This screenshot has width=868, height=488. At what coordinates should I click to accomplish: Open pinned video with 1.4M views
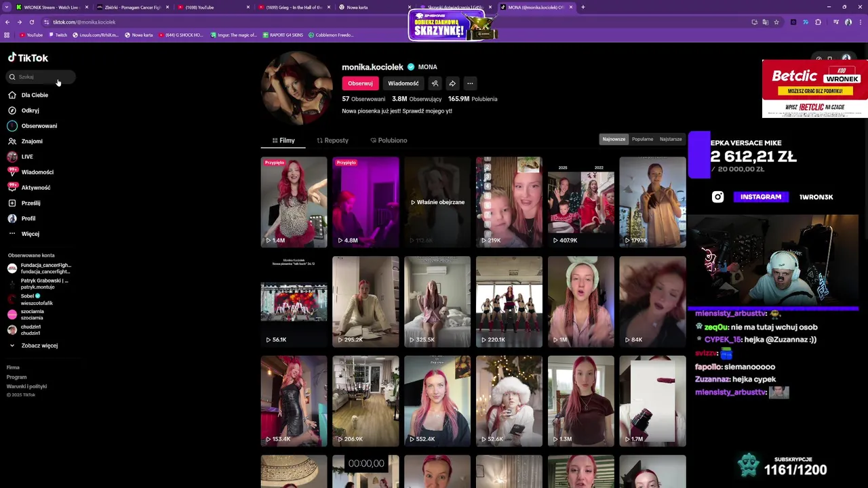pos(294,202)
